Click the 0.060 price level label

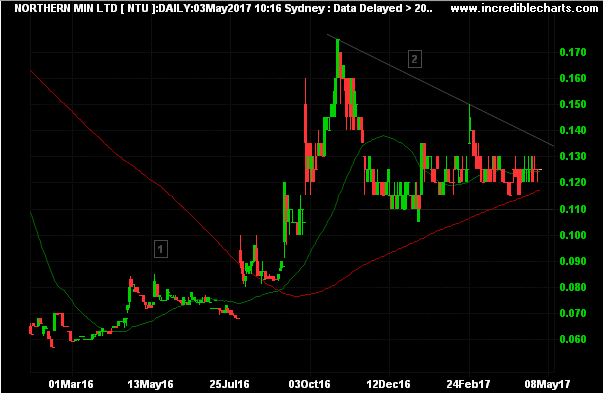573,339
